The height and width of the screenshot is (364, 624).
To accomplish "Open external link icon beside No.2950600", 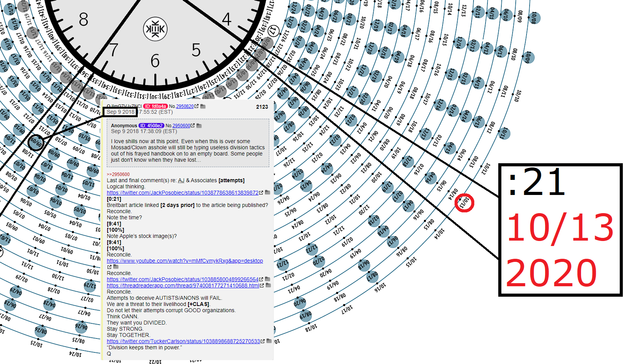I will [x=193, y=126].
